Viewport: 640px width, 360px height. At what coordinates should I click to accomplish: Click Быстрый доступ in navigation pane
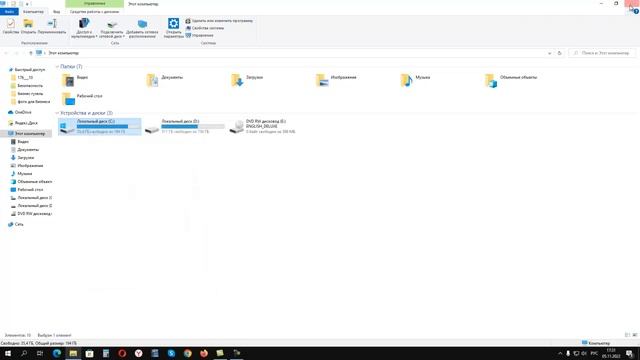(30, 70)
